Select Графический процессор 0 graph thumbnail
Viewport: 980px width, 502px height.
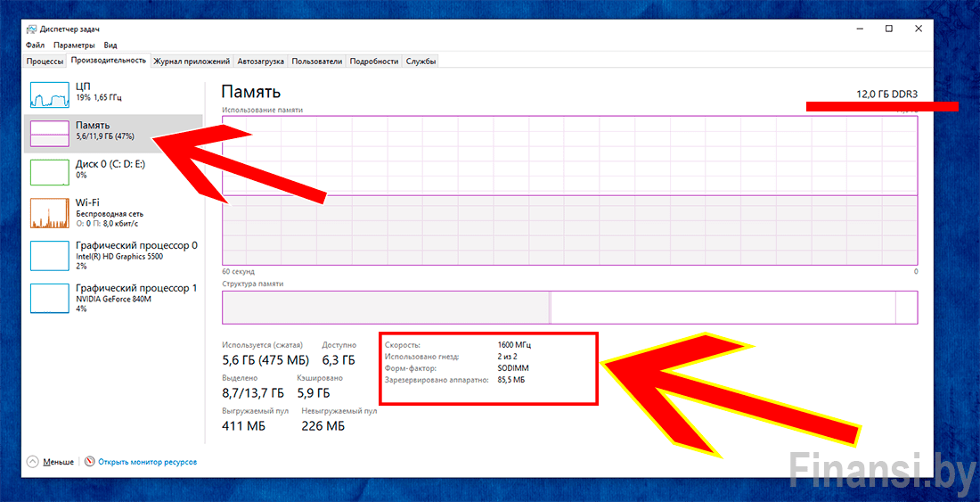click(49, 256)
